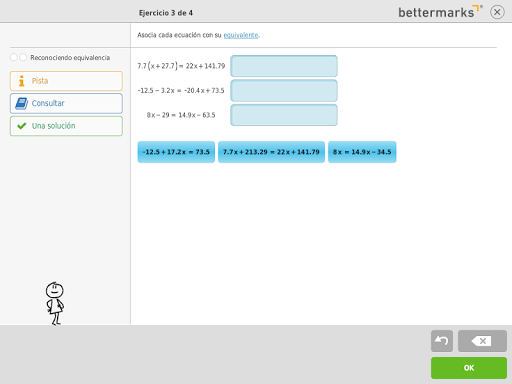The width and height of the screenshot is (512, 384).
Task: Select the first progress circle indicator
Action: click(x=14, y=57)
